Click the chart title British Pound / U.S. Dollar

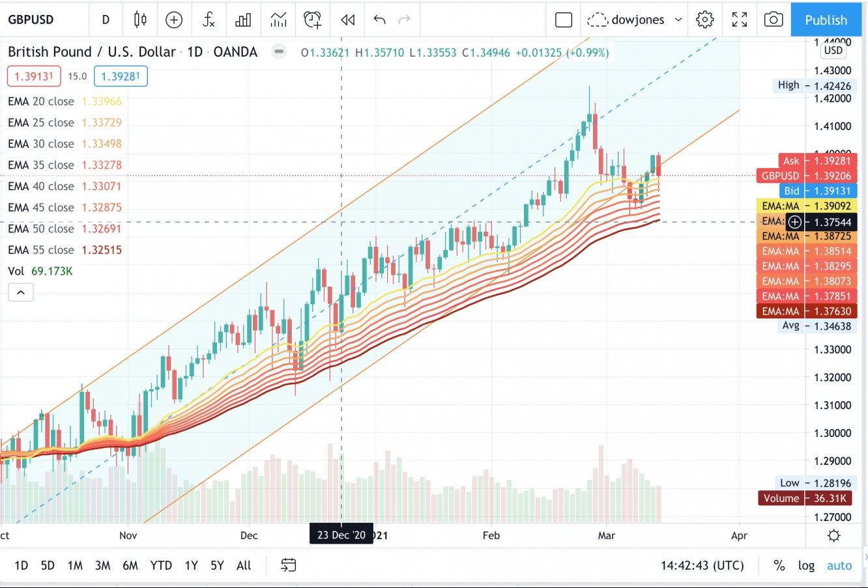pyautogui.click(x=92, y=51)
